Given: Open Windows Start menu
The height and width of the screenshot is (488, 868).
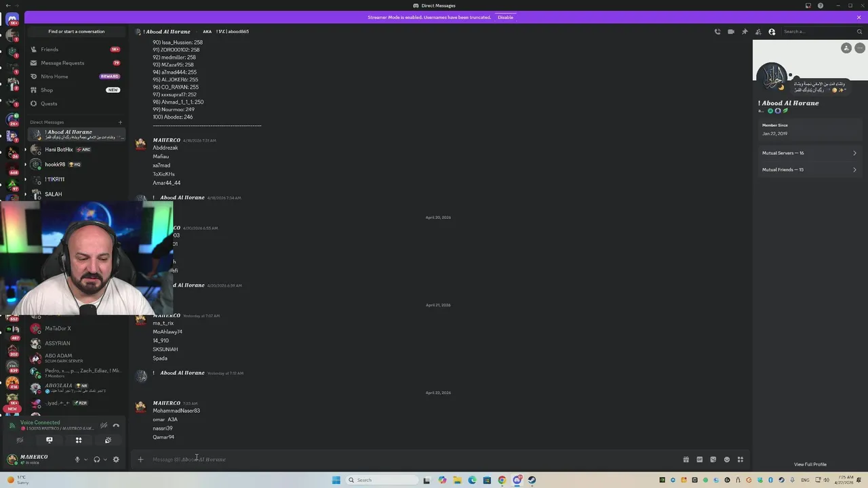Looking at the screenshot, I should tap(336, 480).
